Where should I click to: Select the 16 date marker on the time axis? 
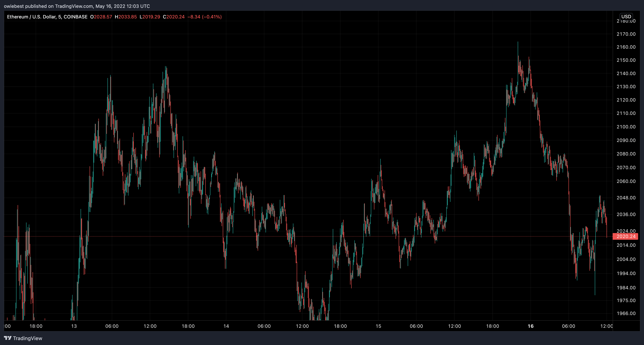pyautogui.click(x=530, y=326)
